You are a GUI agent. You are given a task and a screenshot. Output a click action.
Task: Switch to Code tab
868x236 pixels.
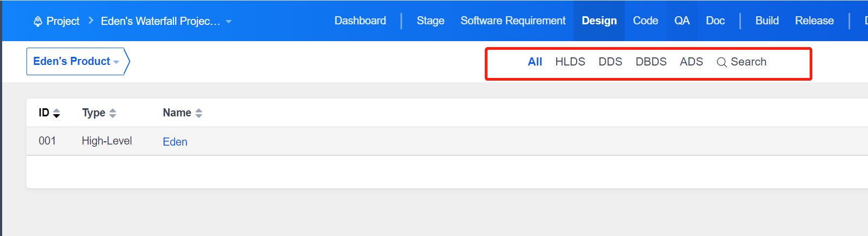[x=645, y=21]
